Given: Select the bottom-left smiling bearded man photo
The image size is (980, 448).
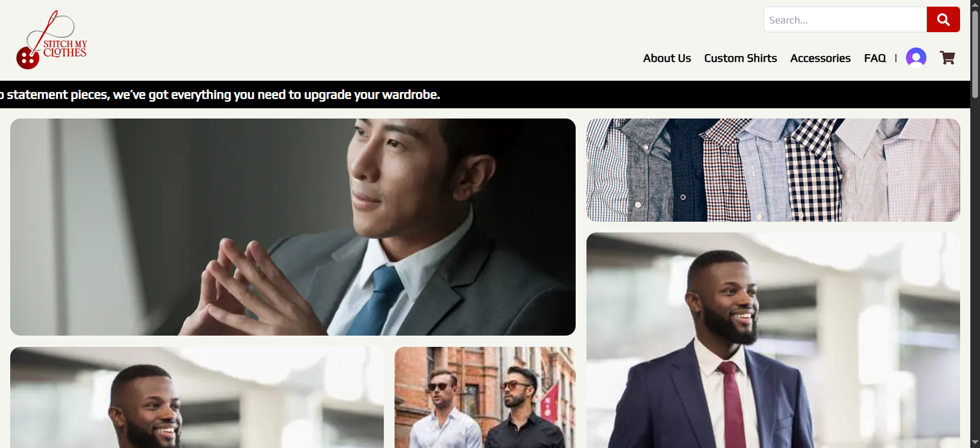Looking at the screenshot, I should click(x=197, y=397).
